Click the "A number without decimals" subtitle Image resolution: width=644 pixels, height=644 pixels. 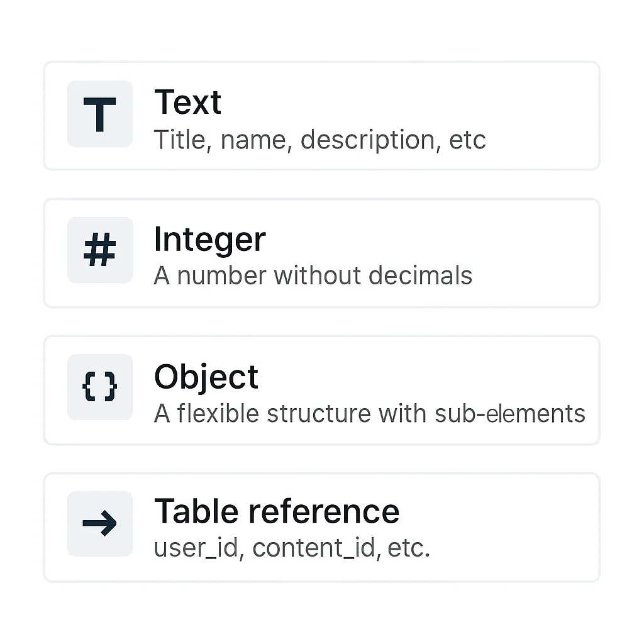[x=313, y=275]
